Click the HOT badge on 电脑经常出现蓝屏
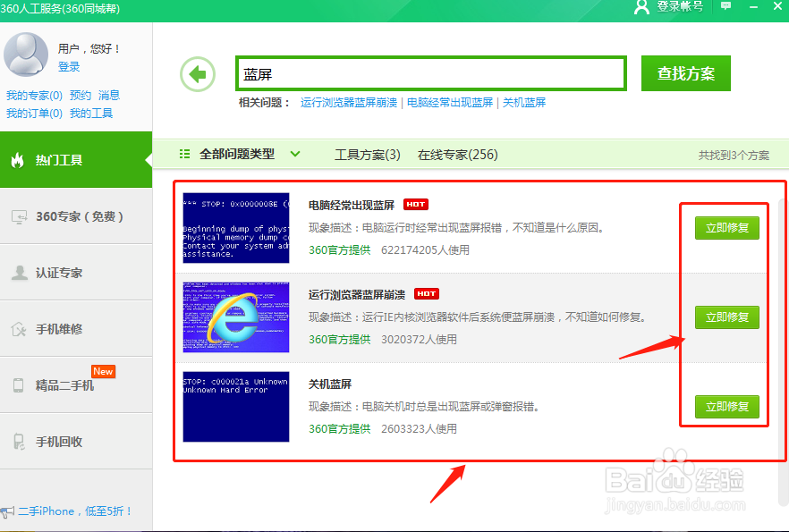 pos(415,204)
